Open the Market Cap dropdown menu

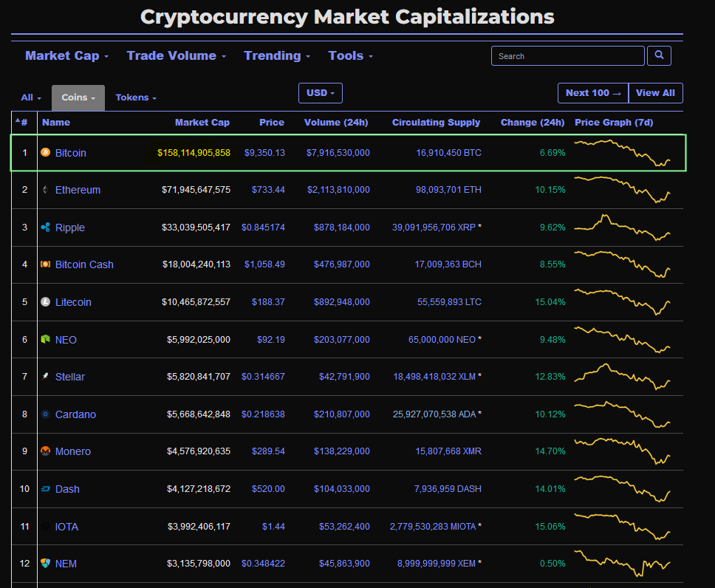66,55
